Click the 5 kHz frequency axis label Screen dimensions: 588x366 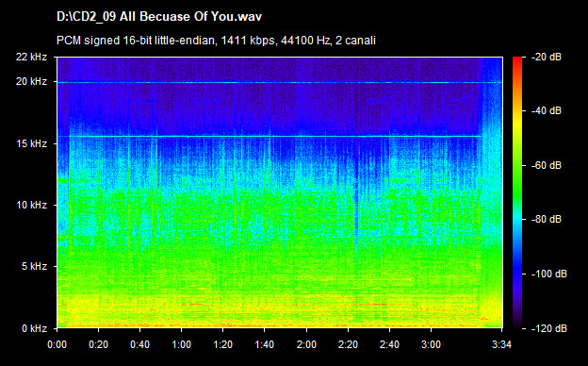34,267
